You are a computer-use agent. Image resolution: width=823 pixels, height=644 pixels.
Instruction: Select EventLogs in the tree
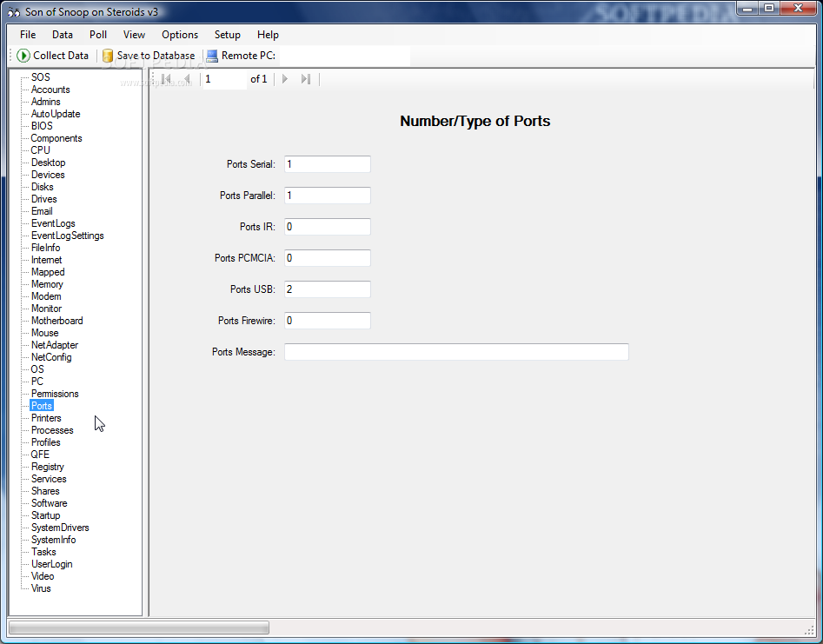[53, 223]
